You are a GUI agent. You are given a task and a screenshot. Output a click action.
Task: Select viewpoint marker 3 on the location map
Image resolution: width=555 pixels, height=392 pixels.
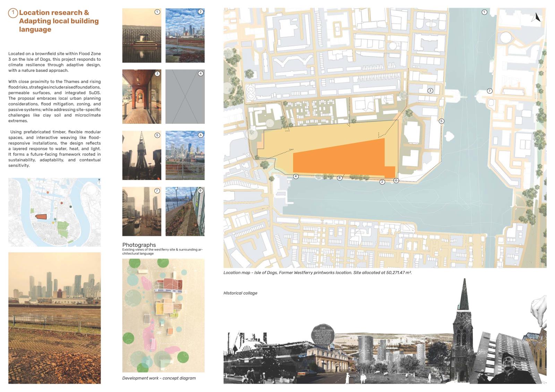430,91
